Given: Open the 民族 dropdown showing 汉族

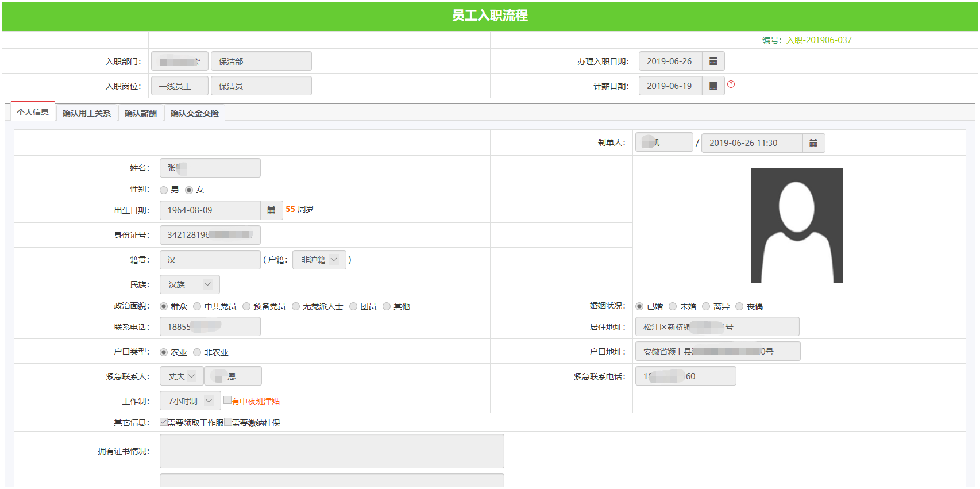Looking at the screenshot, I should click(190, 284).
